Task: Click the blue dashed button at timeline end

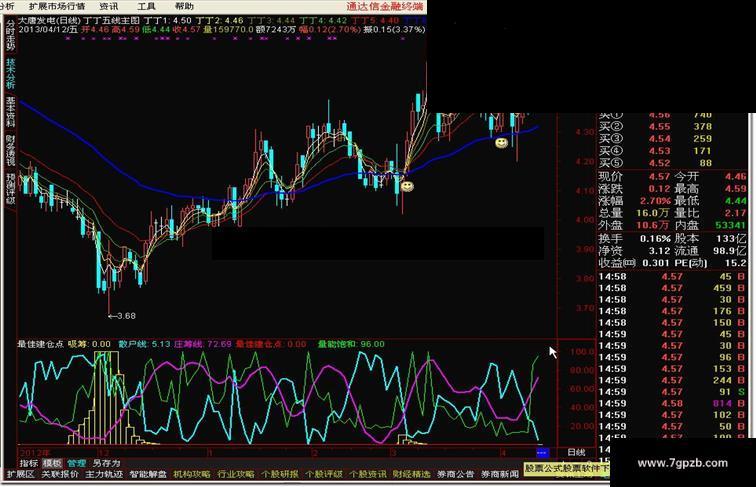Action: pos(542,453)
